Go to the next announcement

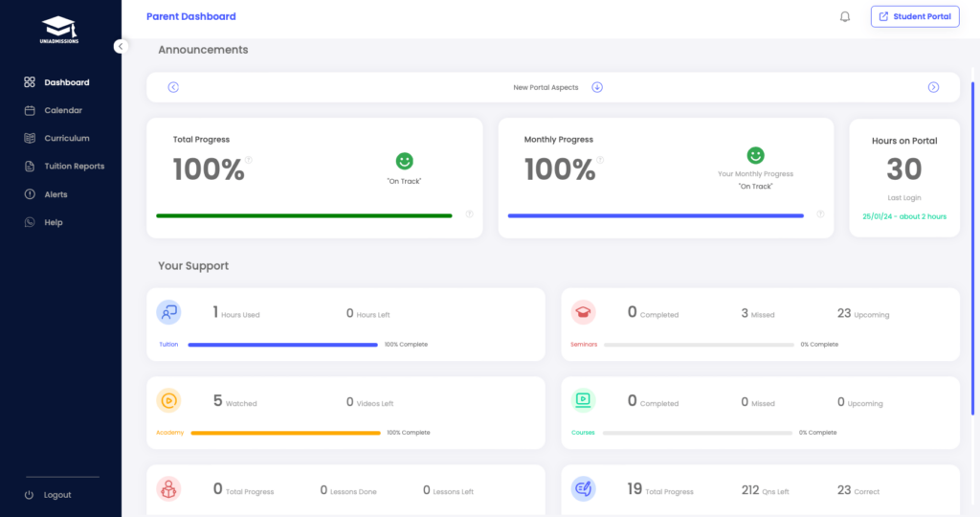tap(933, 87)
